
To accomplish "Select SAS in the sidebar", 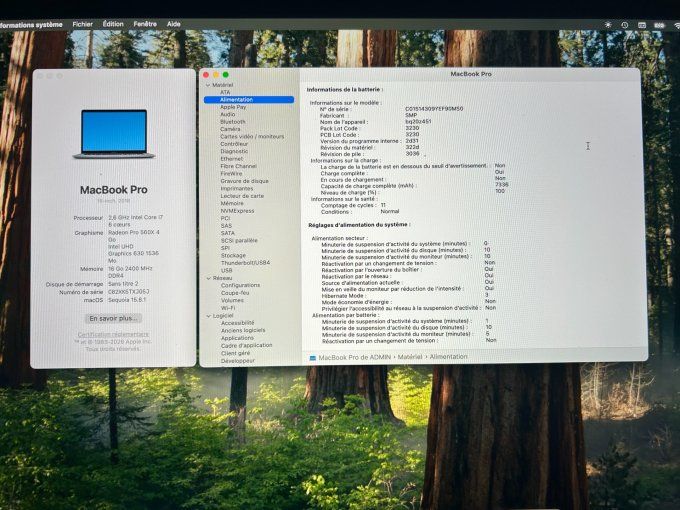I will (226, 226).
